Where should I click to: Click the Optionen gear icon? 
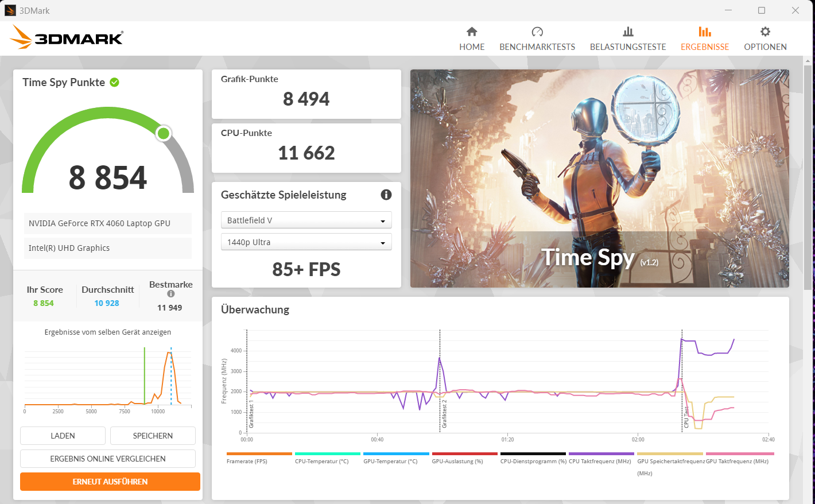(x=765, y=32)
